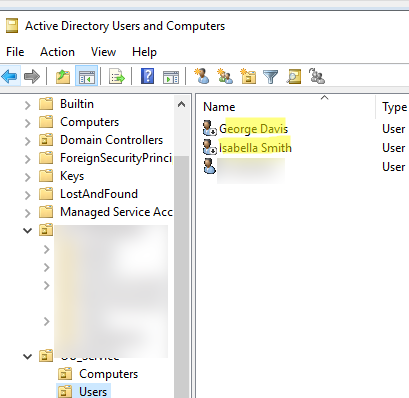409x398 pixels.
Task: Open Help with the question mark icon
Action: 147,76
